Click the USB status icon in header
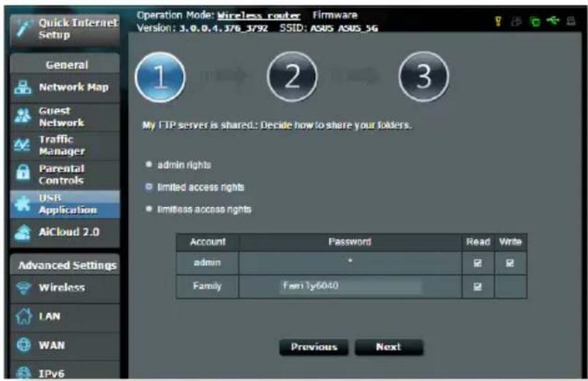 click(x=553, y=21)
